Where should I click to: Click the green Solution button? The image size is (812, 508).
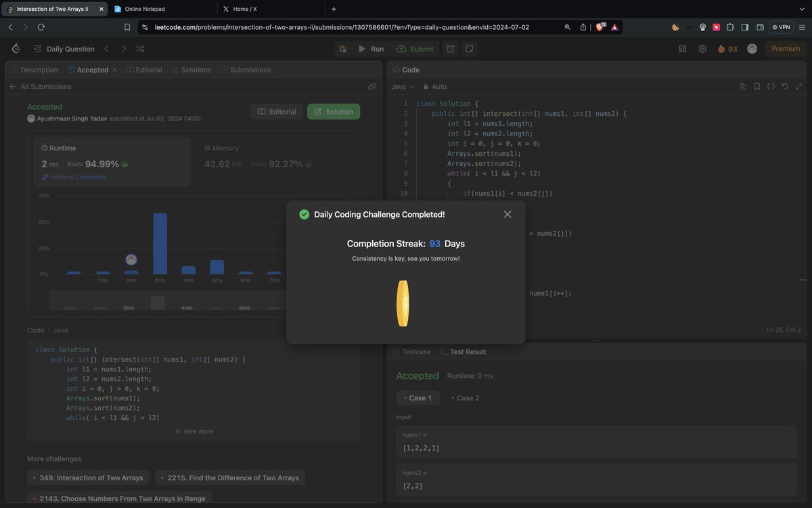pos(334,112)
